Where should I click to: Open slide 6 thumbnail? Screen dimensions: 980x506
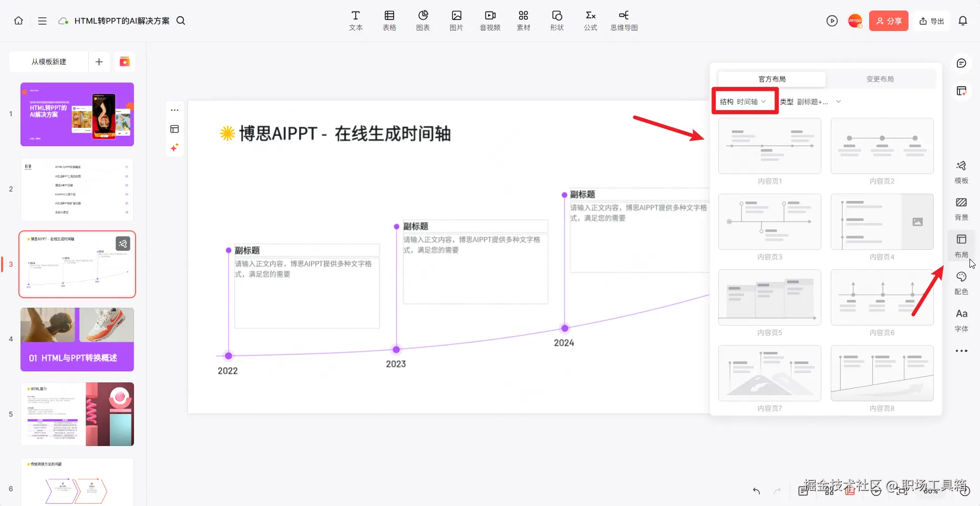pyautogui.click(x=77, y=482)
